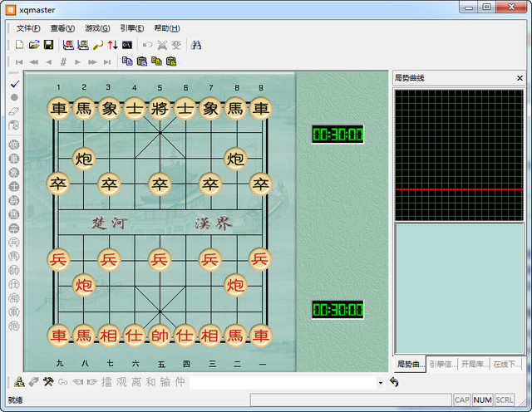Open the 游戏(G) menu
Image resolution: width=532 pixels, height=412 pixels.
97,28
